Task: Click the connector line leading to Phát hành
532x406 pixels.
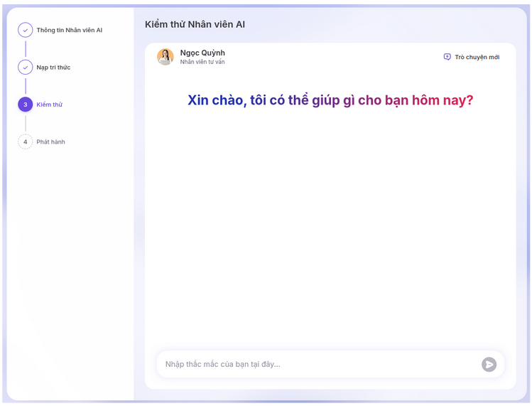Action: [x=26, y=123]
